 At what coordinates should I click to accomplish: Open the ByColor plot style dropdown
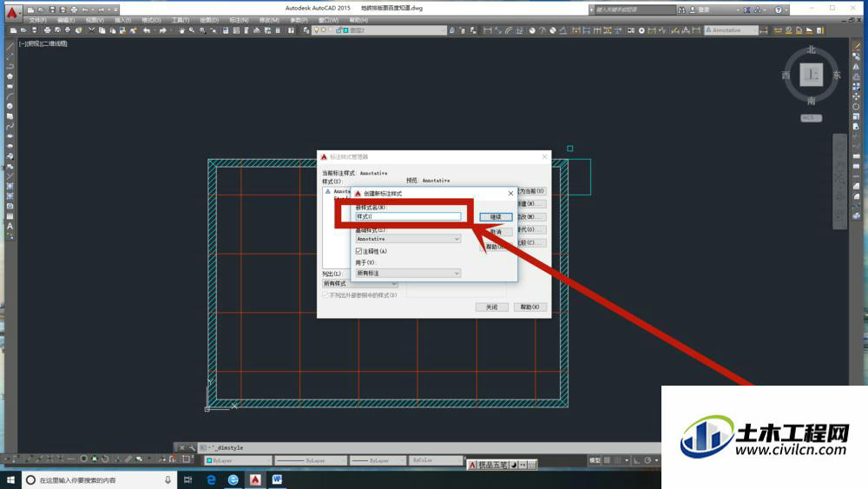coord(436,460)
